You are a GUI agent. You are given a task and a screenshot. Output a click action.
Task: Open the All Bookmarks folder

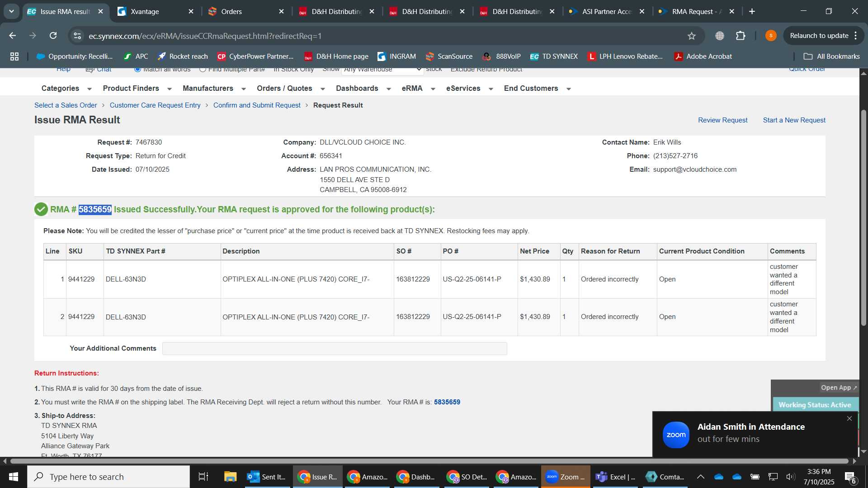click(831, 56)
